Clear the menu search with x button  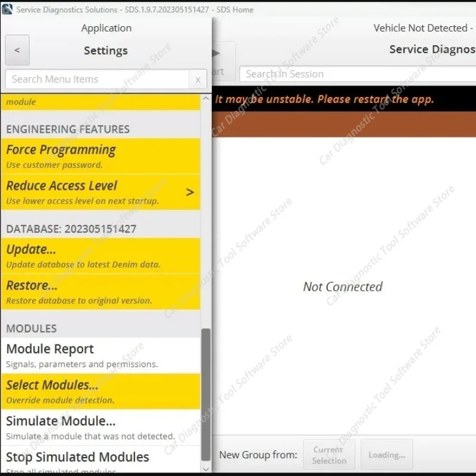coord(198,80)
